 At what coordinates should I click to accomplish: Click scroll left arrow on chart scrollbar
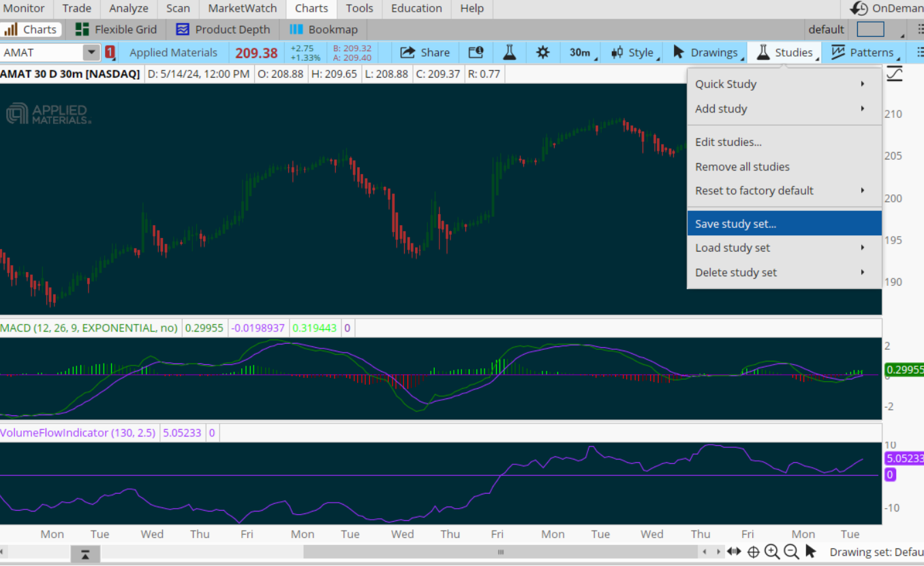point(705,552)
